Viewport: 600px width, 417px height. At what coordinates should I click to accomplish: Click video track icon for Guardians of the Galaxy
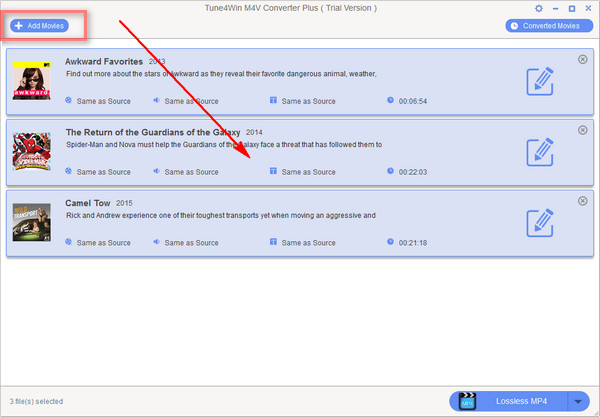pos(68,171)
